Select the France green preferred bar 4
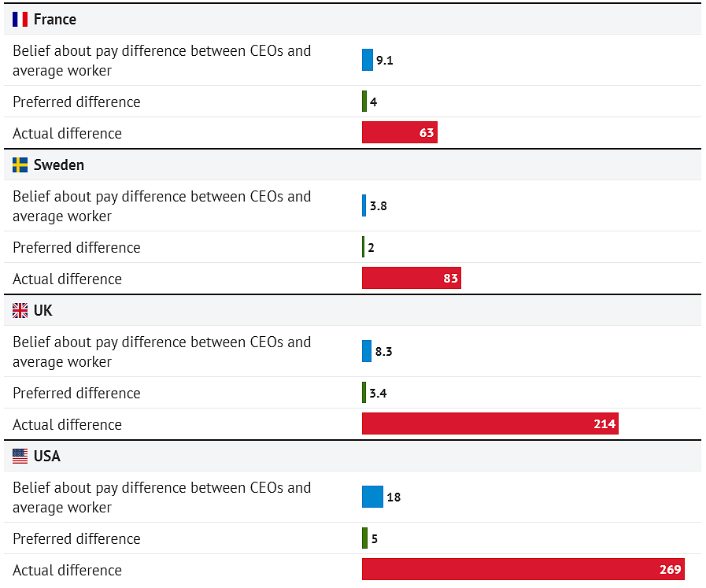Viewport: 706px width, 588px height. [x=364, y=102]
